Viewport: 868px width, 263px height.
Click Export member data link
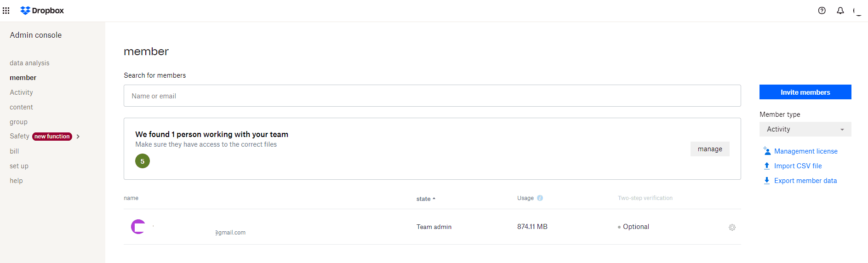(805, 181)
